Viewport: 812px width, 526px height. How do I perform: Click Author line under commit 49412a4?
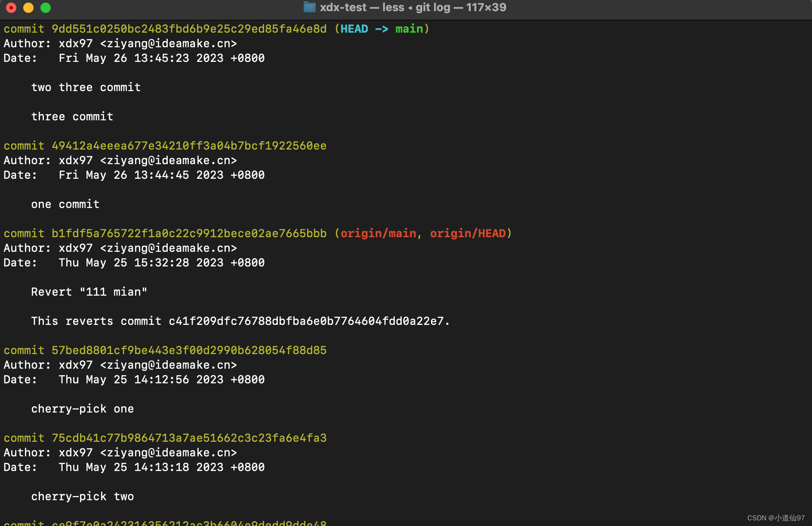point(120,160)
